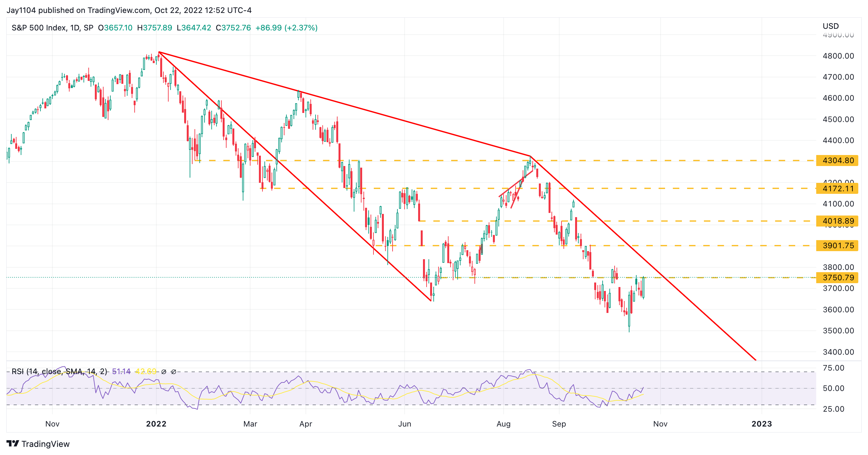Image resolution: width=868 pixels, height=455 pixels.
Task: Click the Nov label left of 2022
Action: [52, 424]
